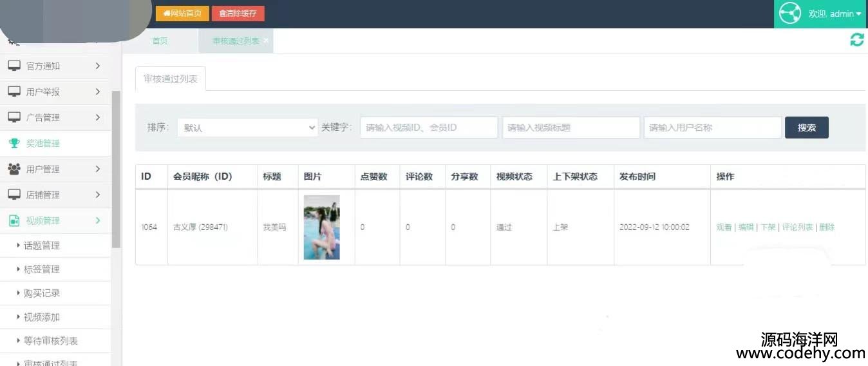Expand the 店铺管理 chevron
868x366 pixels.
pyautogui.click(x=97, y=195)
